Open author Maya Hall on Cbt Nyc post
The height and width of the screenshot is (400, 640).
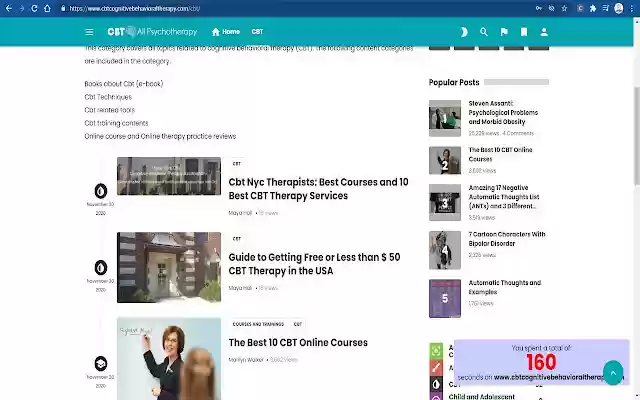point(240,213)
